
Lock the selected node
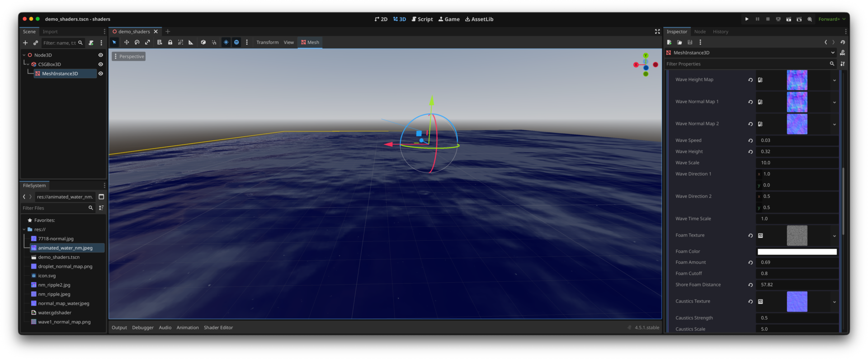[170, 42]
